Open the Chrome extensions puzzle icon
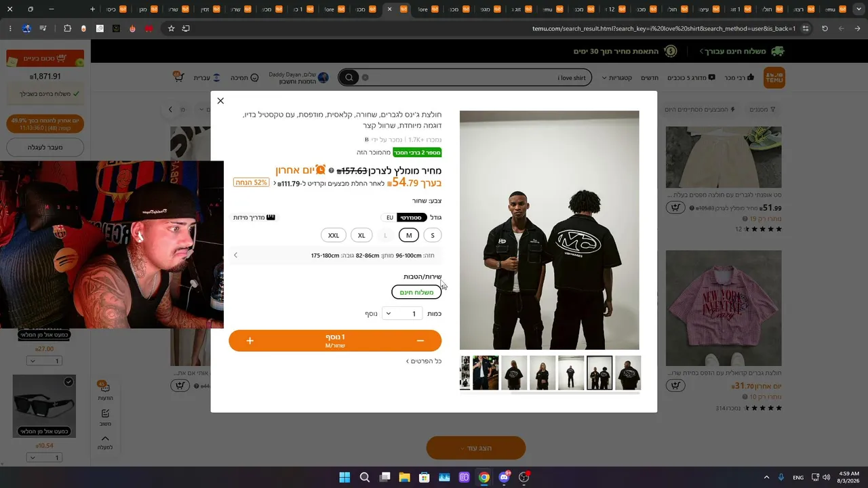 click(x=67, y=28)
